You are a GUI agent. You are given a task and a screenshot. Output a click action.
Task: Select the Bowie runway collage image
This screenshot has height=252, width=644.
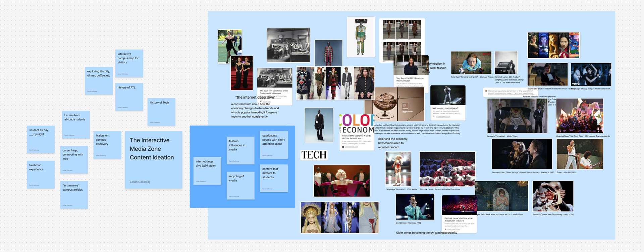click(x=335, y=83)
